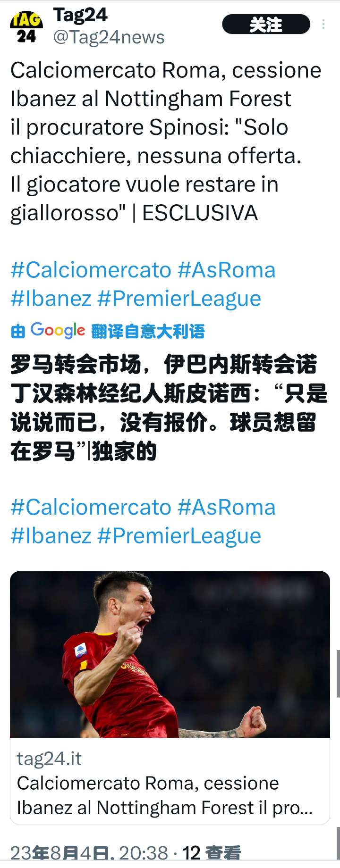This screenshot has height=868, width=340.
Task: Open #PremierLeague hashtag in translated section
Action: 179,536
